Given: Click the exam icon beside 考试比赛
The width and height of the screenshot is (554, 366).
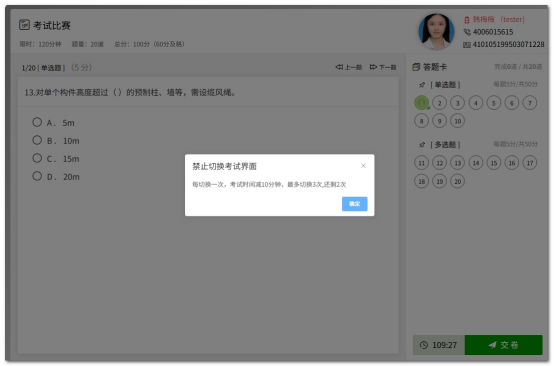Looking at the screenshot, I should click(24, 25).
